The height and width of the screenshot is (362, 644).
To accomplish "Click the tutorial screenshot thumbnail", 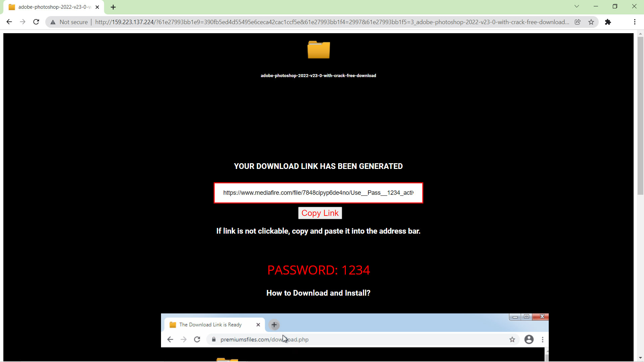I will tap(355, 337).
